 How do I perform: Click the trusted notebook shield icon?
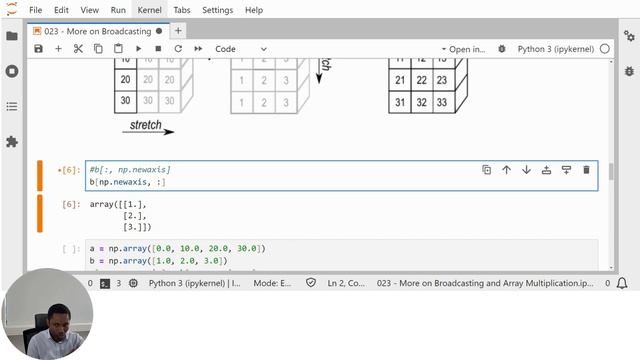pos(311,283)
